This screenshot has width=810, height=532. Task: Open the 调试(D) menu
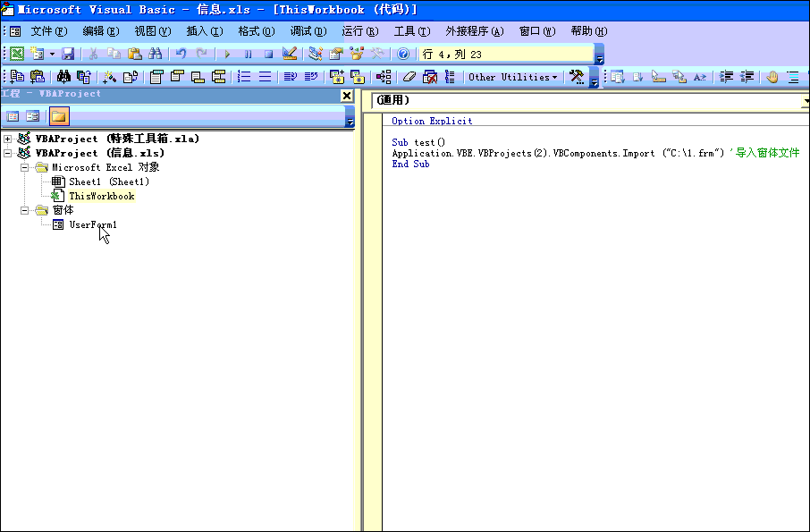click(x=308, y=31)
